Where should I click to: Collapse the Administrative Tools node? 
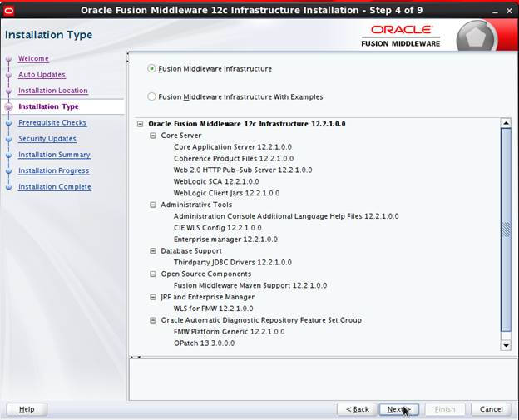coord(153,205)
